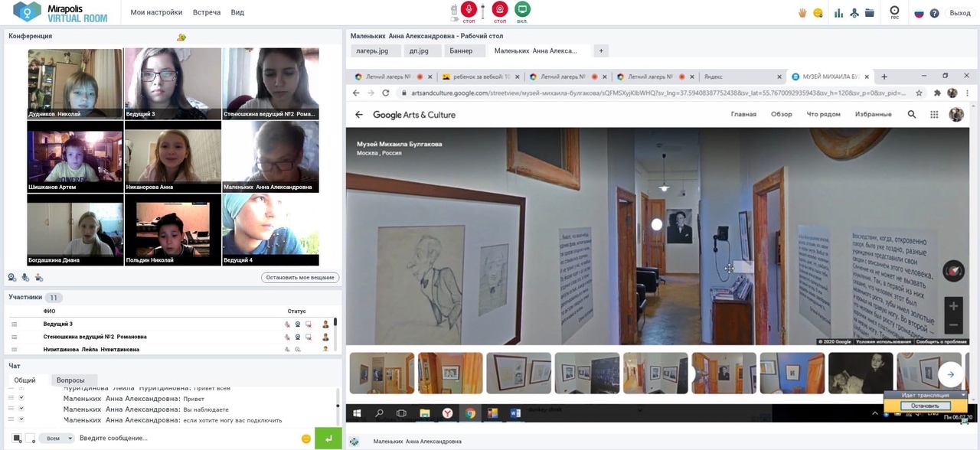Open the emoji status icon in top bar
Image resolution: width=980 pixels, height=450 pixels.
tap(818, 13)
